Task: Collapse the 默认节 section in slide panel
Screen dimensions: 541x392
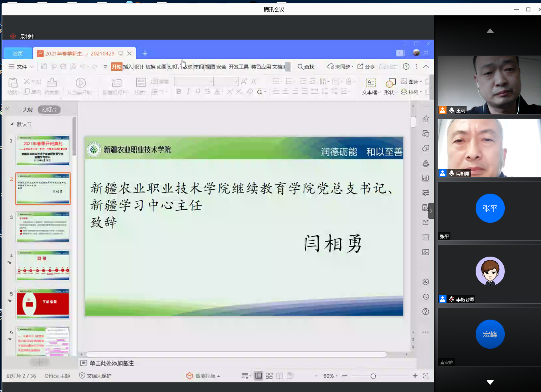Action: (x=12, y=124)
